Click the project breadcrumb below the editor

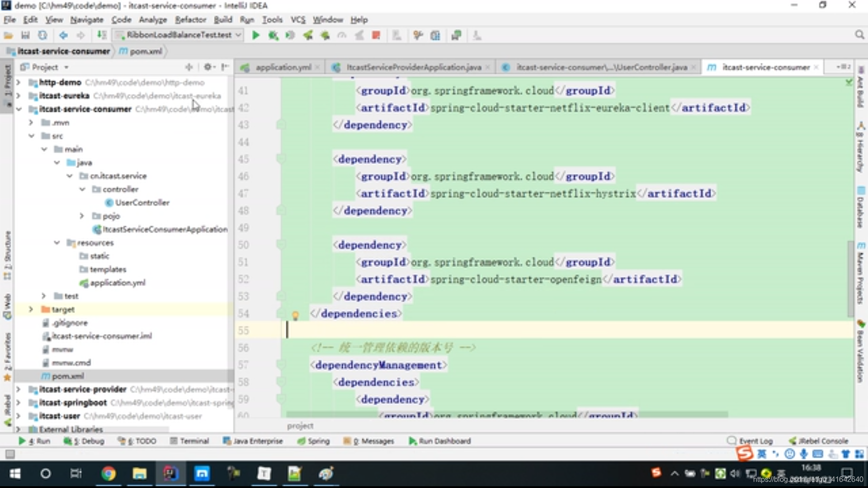[x=300, y=426]
